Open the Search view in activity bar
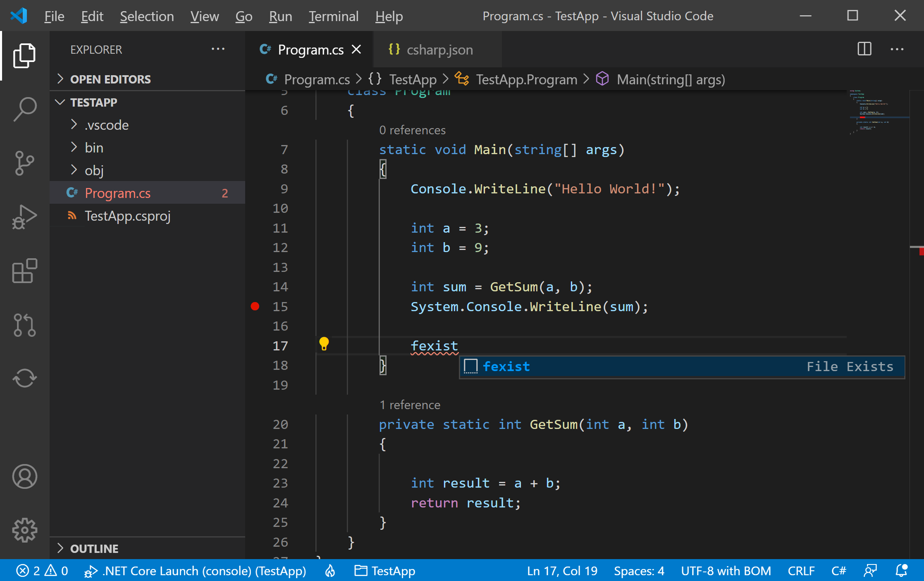 (x=25, y=109)
